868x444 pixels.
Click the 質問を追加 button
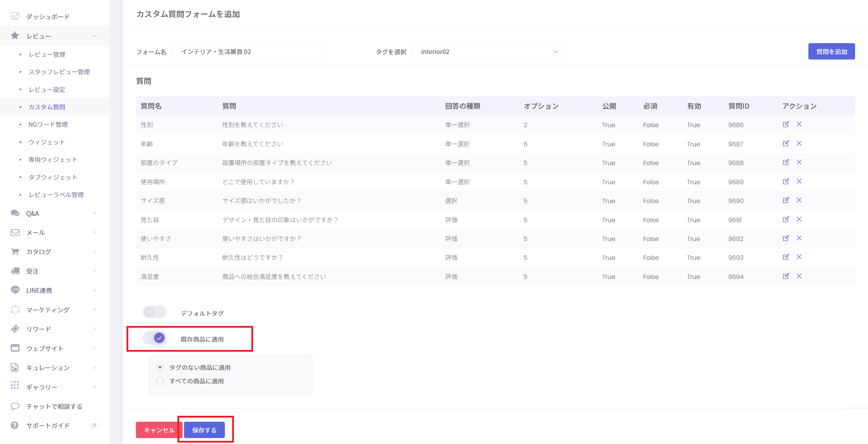click(x=831, y=52)
